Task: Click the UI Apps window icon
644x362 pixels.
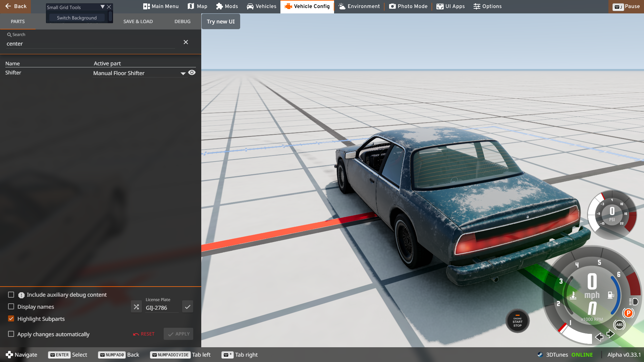Action: click(440, 6)
